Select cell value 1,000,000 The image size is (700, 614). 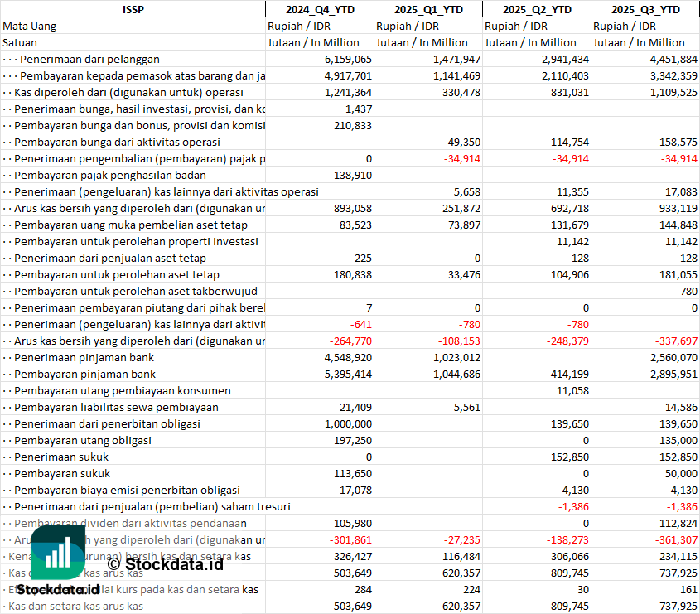pos(348,423)
